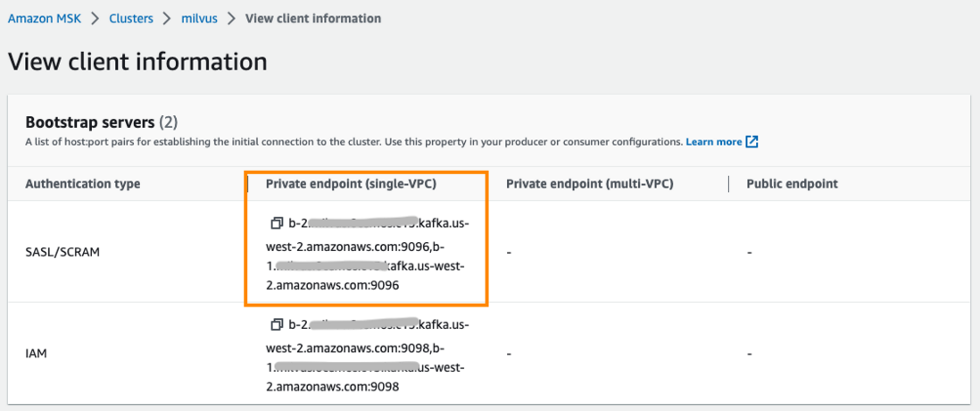Click the column divider before Public endpoint

(x=729, y=184)
